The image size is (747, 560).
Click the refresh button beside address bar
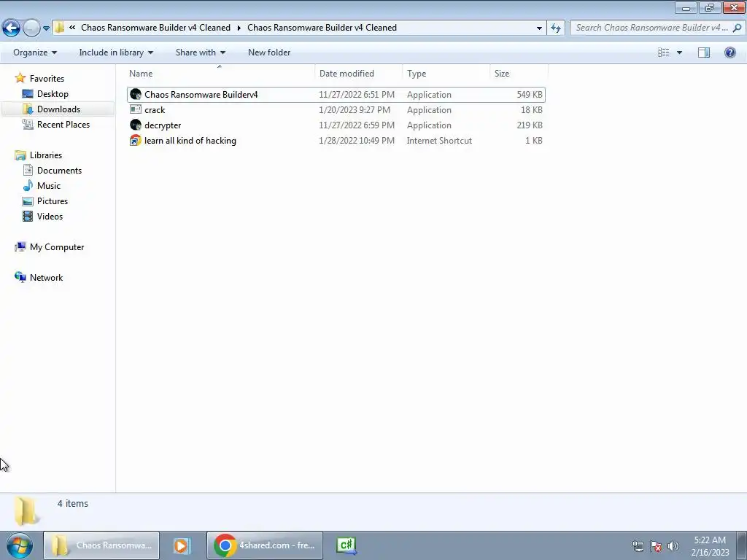tap(555, 28)
